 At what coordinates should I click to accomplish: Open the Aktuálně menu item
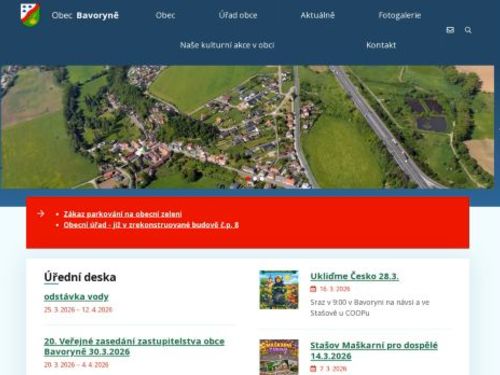(x=318, y=15)
